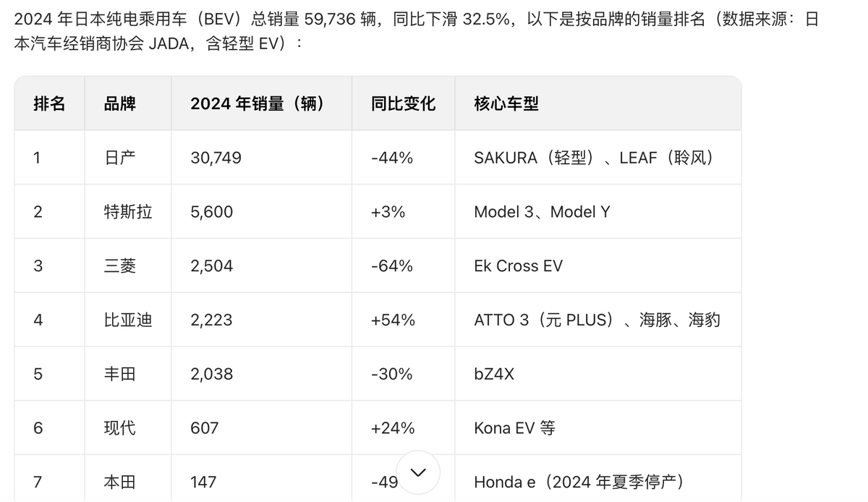Click the Model 3、Model Y cell
The width and height of the screenshot is (868, 502).
tap(542, 212)
